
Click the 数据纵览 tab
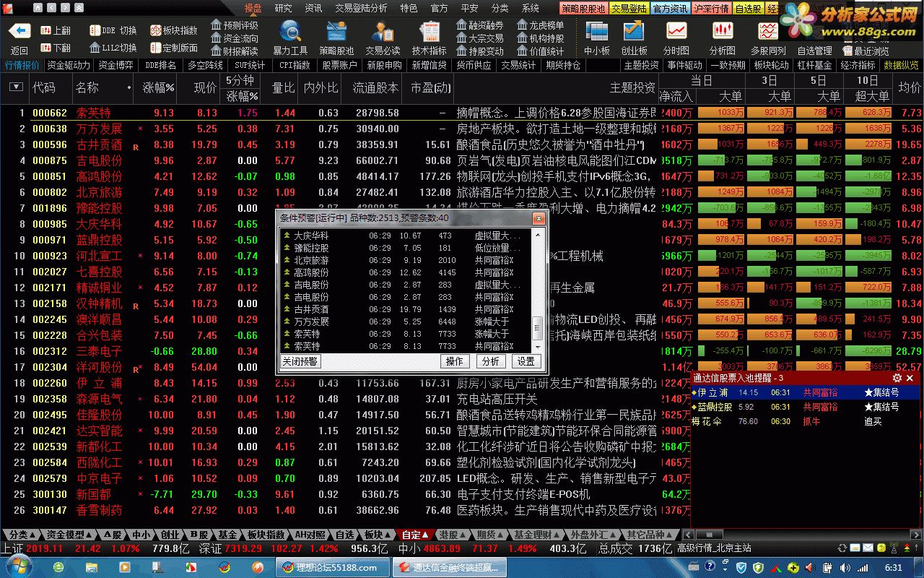(x=901, y=65)
